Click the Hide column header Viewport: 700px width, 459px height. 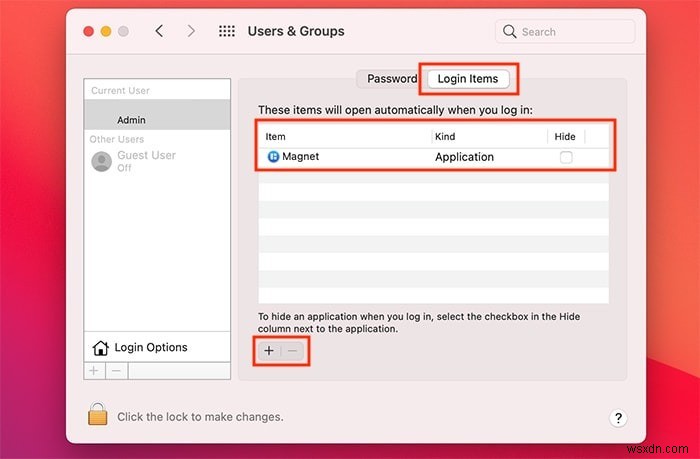[565, 137]
